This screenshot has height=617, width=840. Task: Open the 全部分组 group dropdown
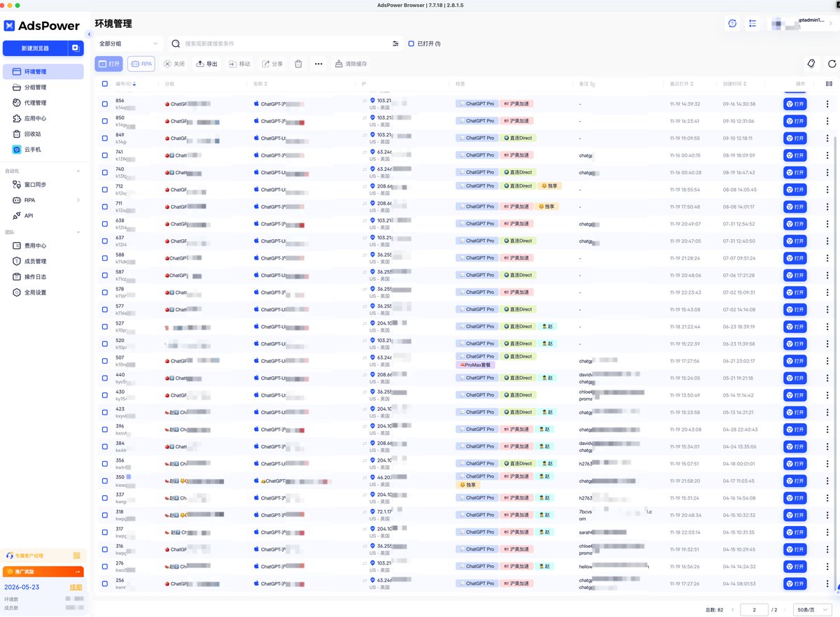coord(129,43)
